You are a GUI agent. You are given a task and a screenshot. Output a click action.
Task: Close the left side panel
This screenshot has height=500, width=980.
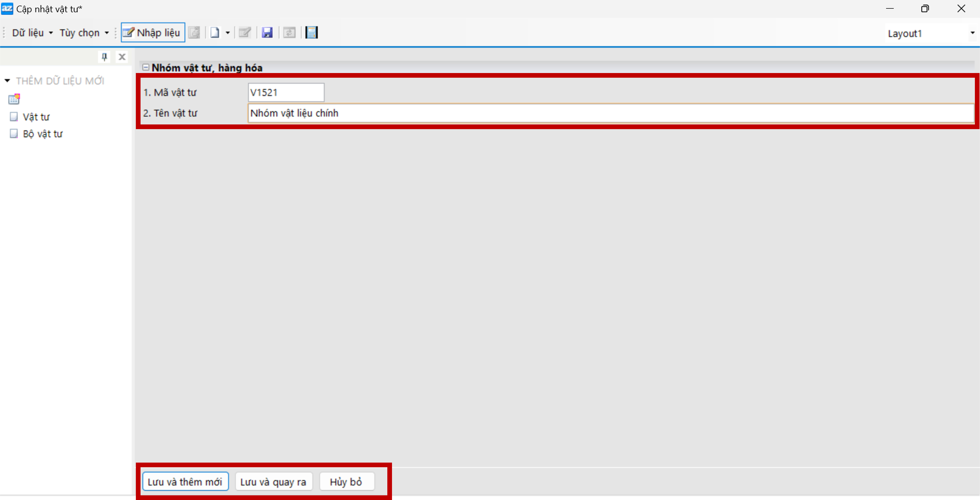[122, 57]
